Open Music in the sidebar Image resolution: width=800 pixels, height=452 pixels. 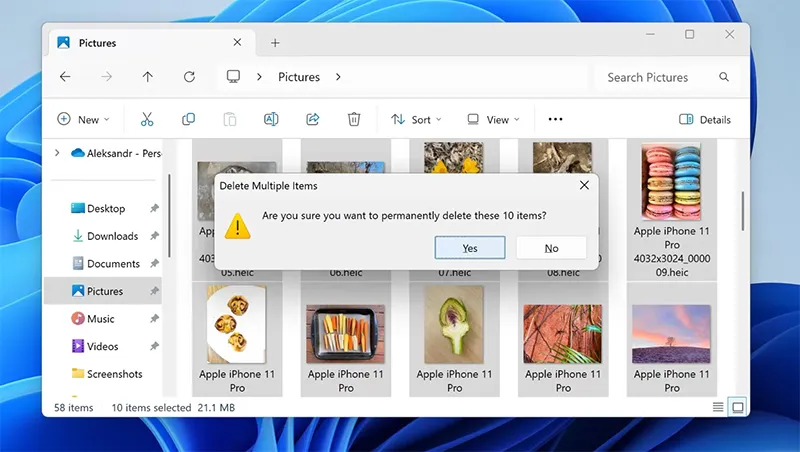[x=92, y=318]
